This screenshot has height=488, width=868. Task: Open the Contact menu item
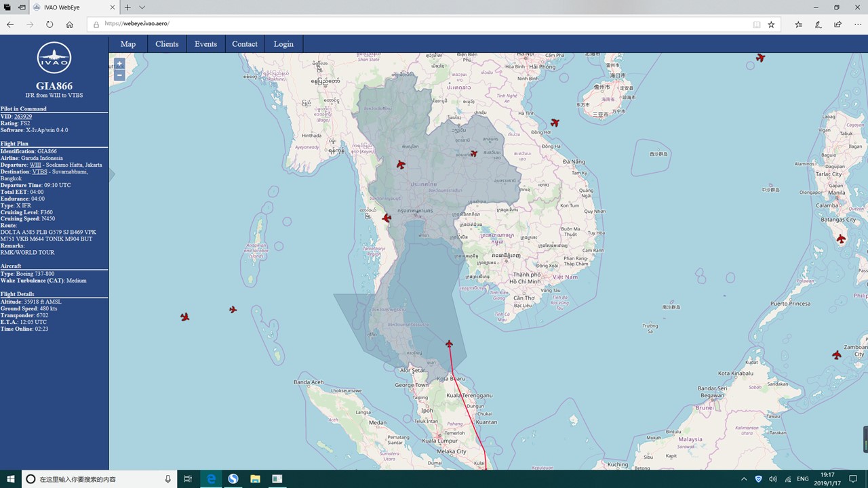click(245, 44)
